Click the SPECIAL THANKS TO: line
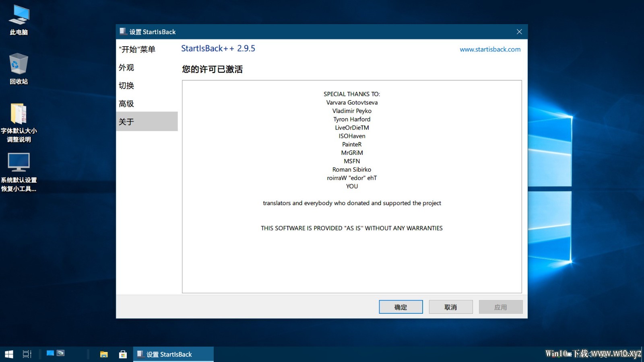Viewport: 644px width, 362px height. 352,94
